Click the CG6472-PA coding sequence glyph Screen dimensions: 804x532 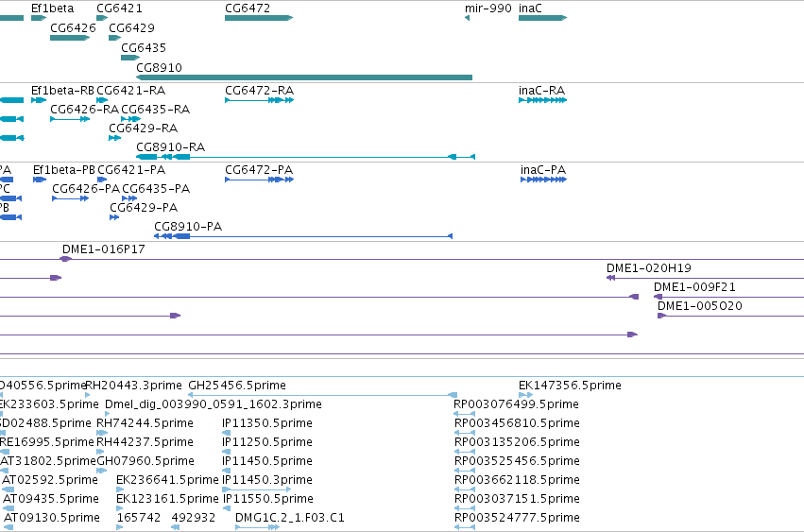coord(260,180)
